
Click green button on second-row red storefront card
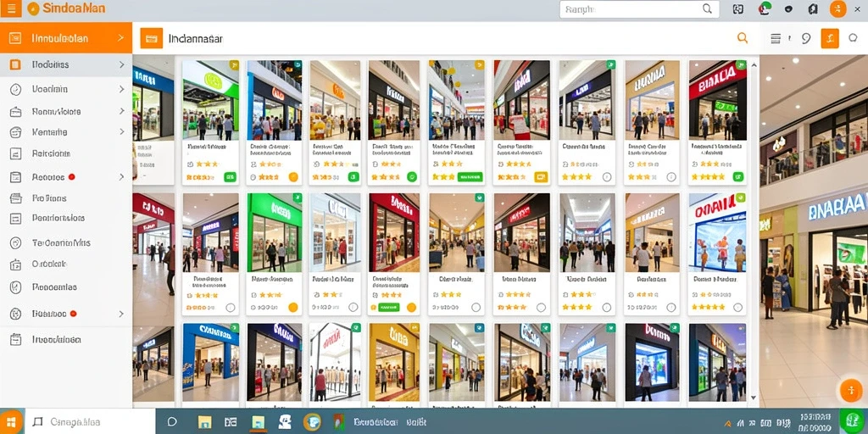pyautogui.click(x=388, y=307)
